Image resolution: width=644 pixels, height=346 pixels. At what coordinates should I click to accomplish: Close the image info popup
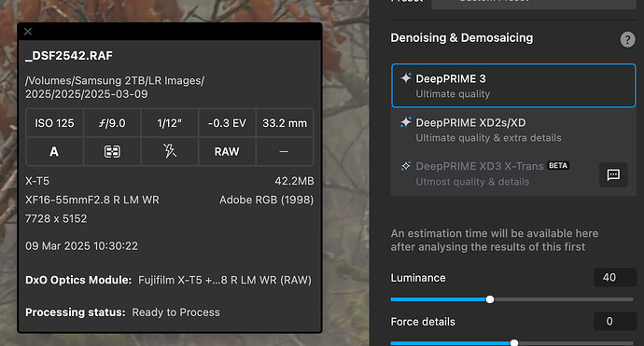28,32
